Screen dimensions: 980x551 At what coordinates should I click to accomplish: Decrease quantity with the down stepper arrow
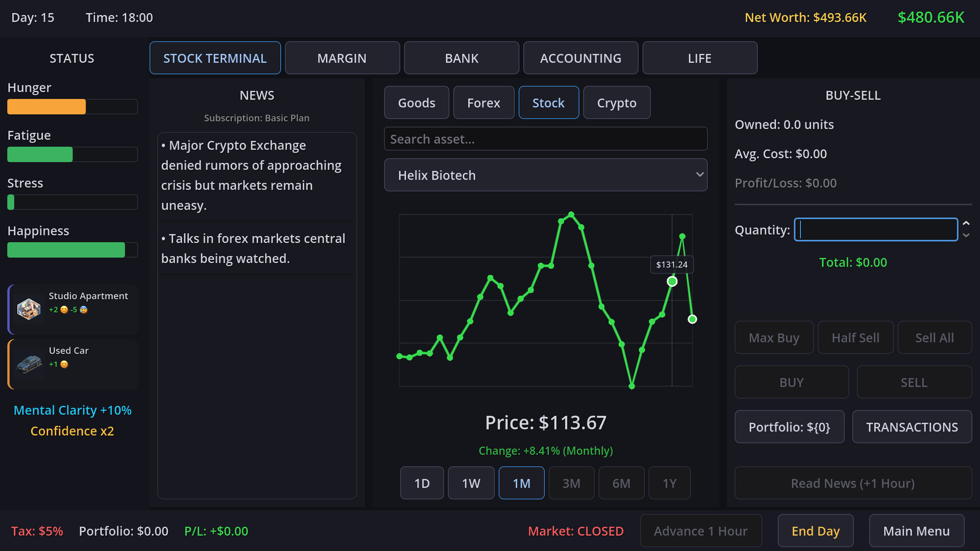966,236
